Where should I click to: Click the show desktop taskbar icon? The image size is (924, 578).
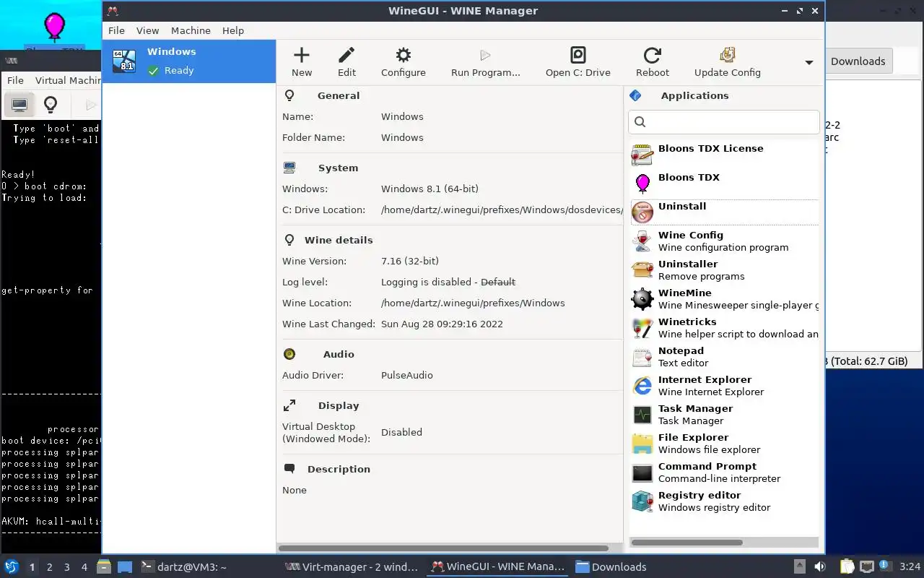click(x=125, y=567)
